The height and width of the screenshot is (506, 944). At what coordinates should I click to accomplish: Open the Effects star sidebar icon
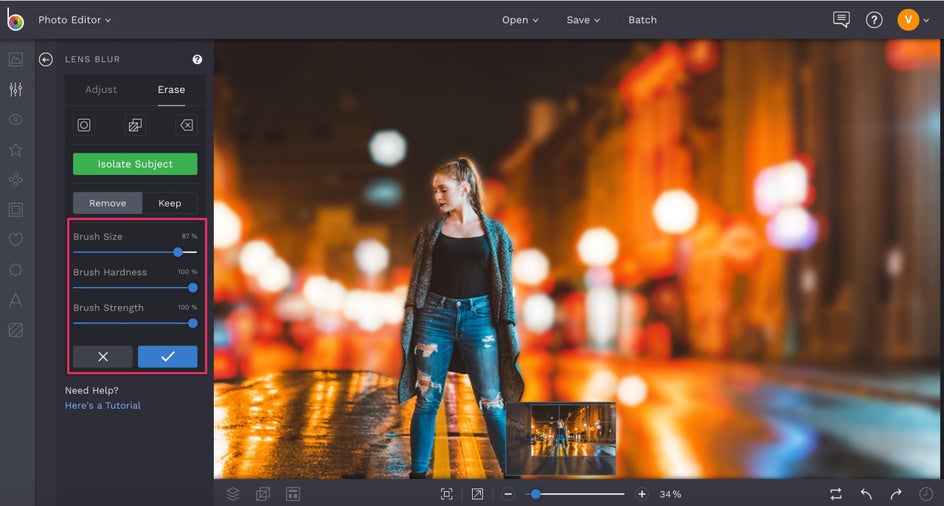pos(16,149)
